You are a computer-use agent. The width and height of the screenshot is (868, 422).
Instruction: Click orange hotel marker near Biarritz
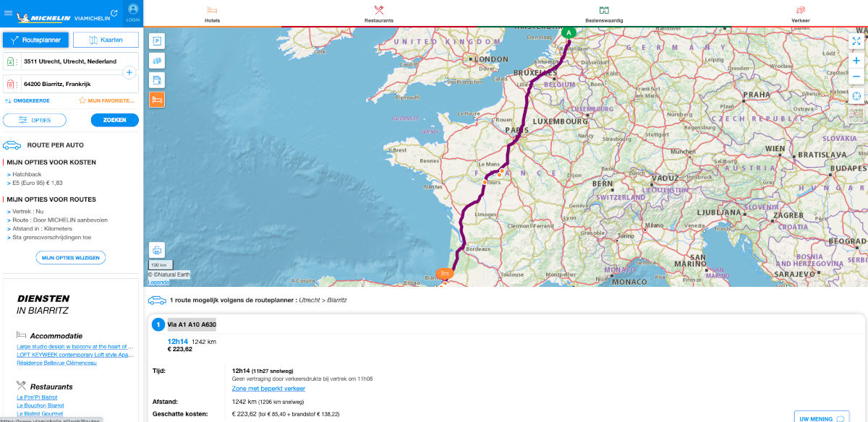pyautogui.click(x=446, y=274)
